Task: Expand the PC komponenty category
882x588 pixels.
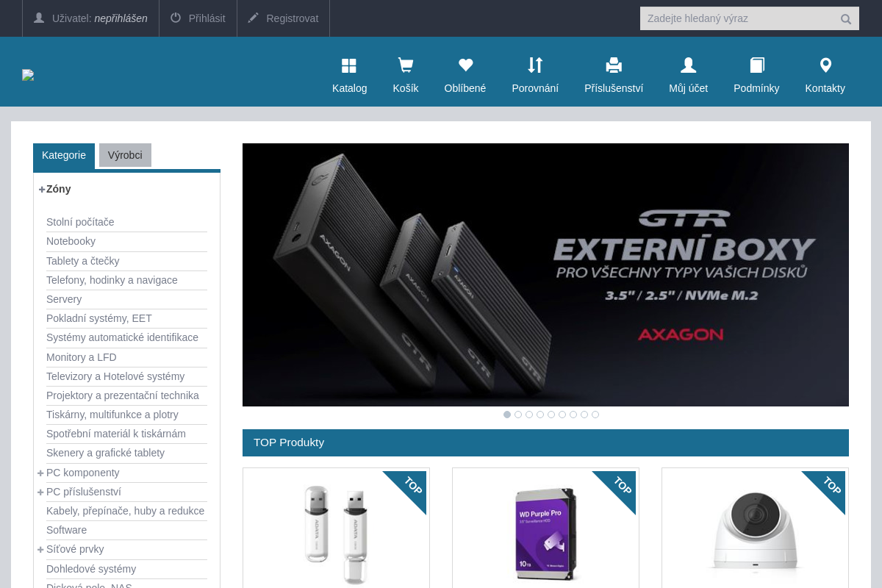Action: click(41, 473)
